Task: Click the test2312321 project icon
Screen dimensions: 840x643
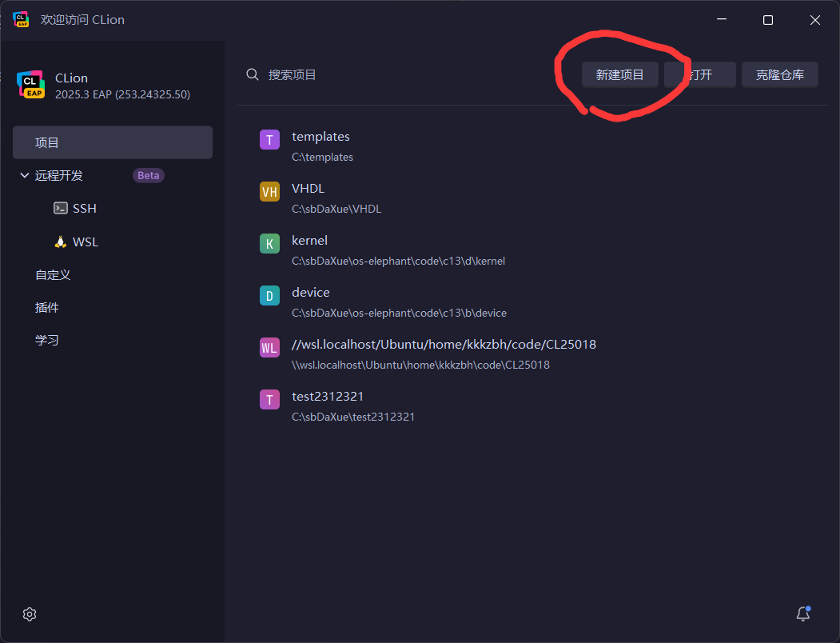Action: 269,400
